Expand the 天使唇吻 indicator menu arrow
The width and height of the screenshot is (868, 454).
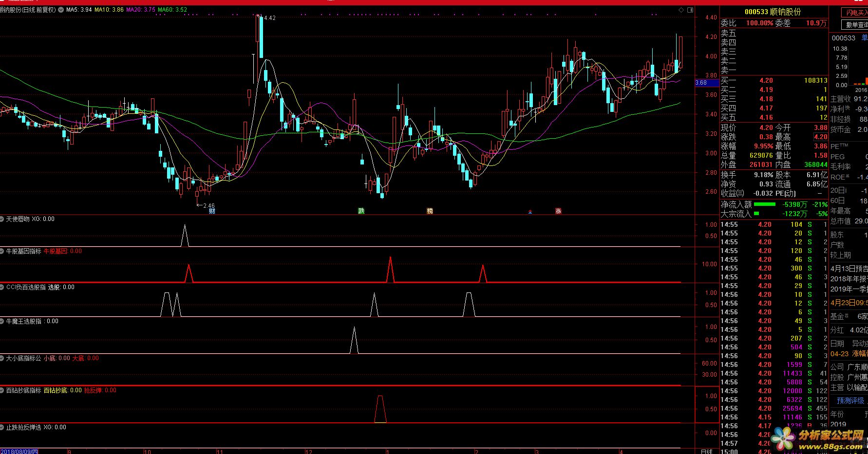click(2, 219)
